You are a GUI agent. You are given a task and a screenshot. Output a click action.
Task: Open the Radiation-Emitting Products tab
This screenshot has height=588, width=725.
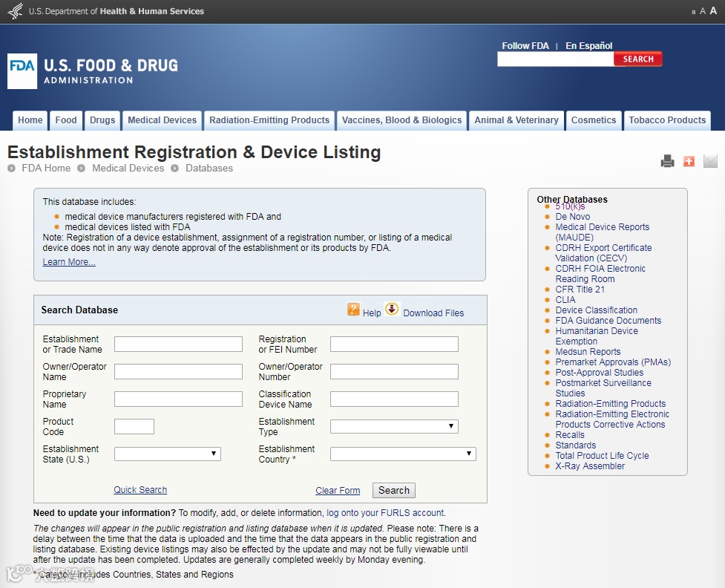click(x=269, y=120)
